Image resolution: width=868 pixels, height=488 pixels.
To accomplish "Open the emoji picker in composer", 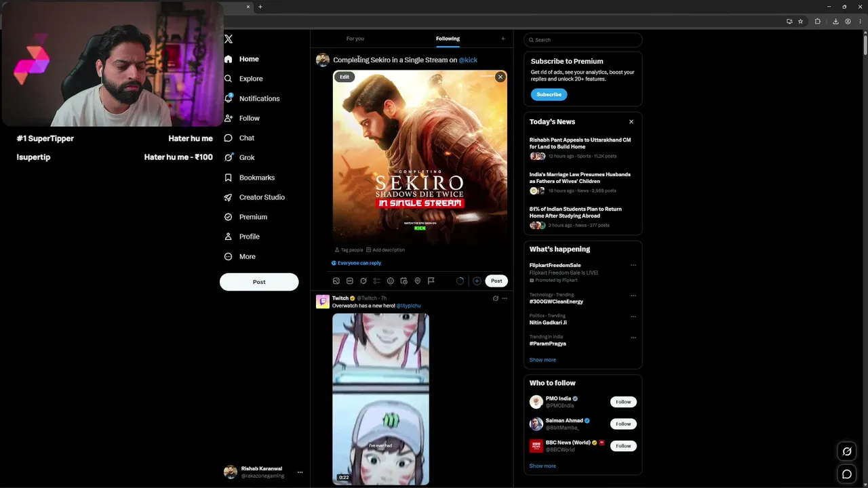I will [391, 281].
